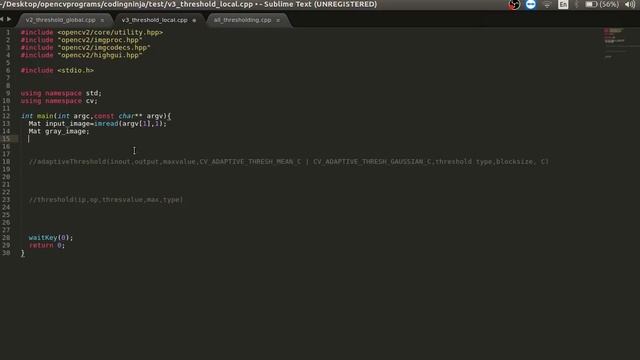This screenshot has width=640, height=360.
Task: Click the adaptiveThreshold comment line
Action: [x=289, y=162]
